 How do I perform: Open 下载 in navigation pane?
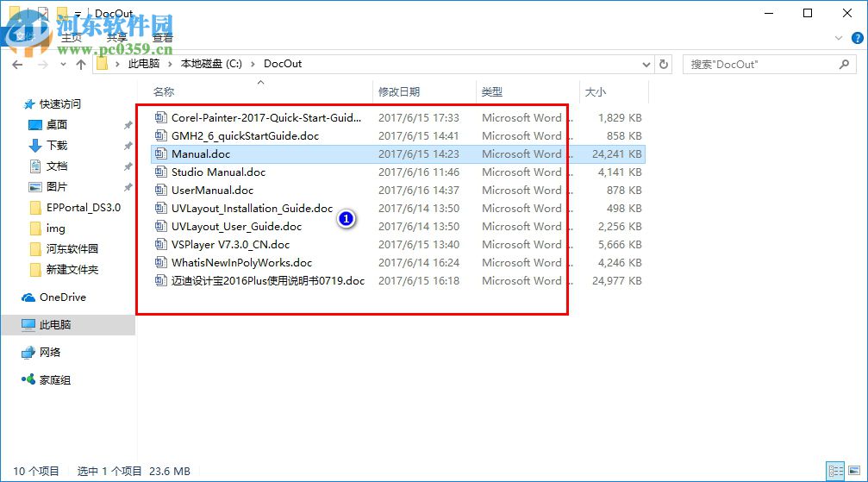tap(57, 145)
